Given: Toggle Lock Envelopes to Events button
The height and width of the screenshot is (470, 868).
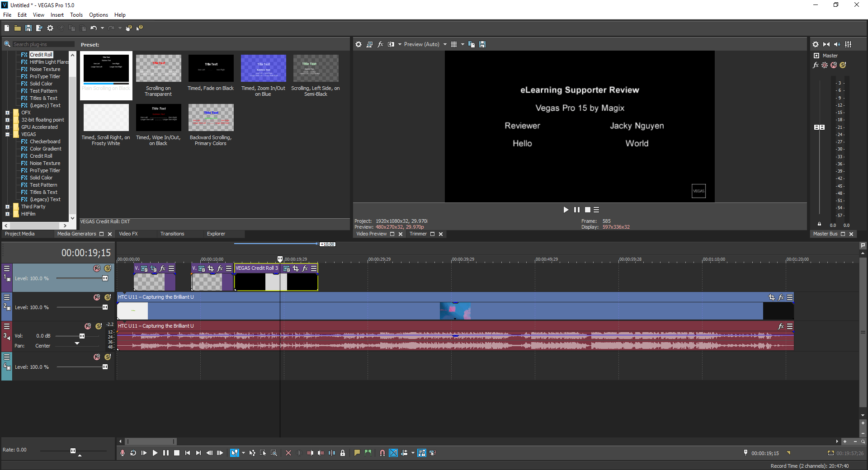Looking at the screenshot, I should click(422, 453).
